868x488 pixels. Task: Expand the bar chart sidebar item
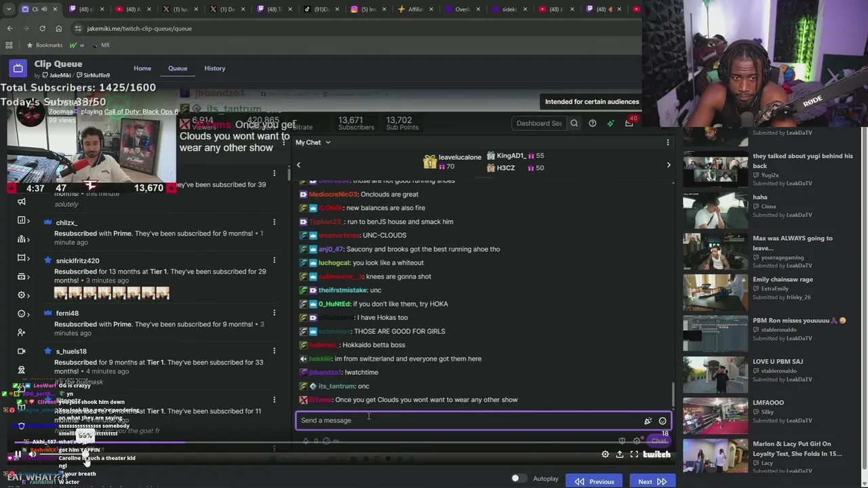coord(23,220)
